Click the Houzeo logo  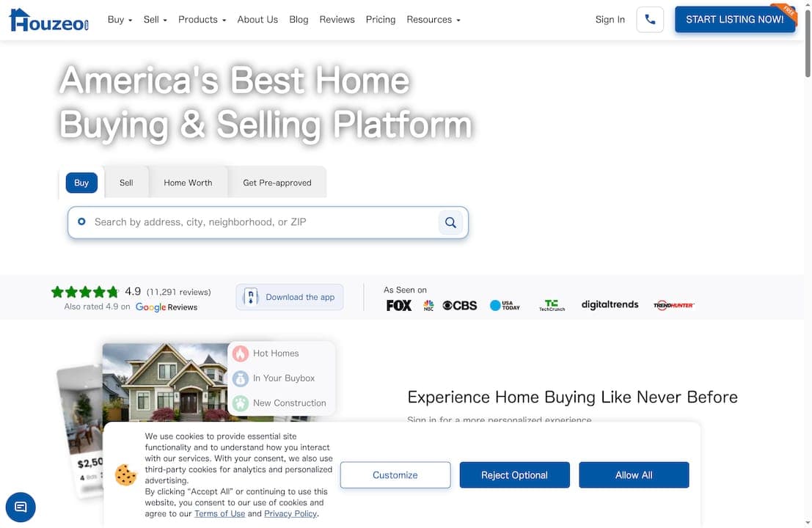coord(48,20)
